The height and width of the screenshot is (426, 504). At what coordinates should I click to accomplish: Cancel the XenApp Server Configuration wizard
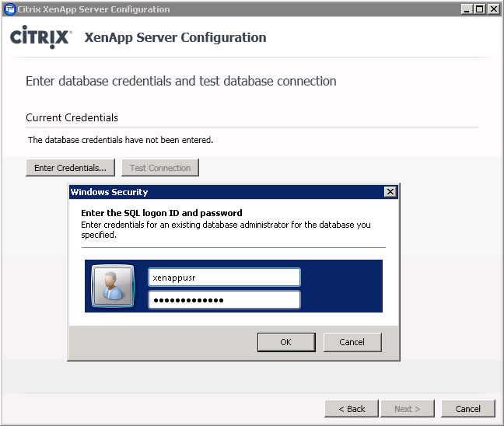click(468, 409)
